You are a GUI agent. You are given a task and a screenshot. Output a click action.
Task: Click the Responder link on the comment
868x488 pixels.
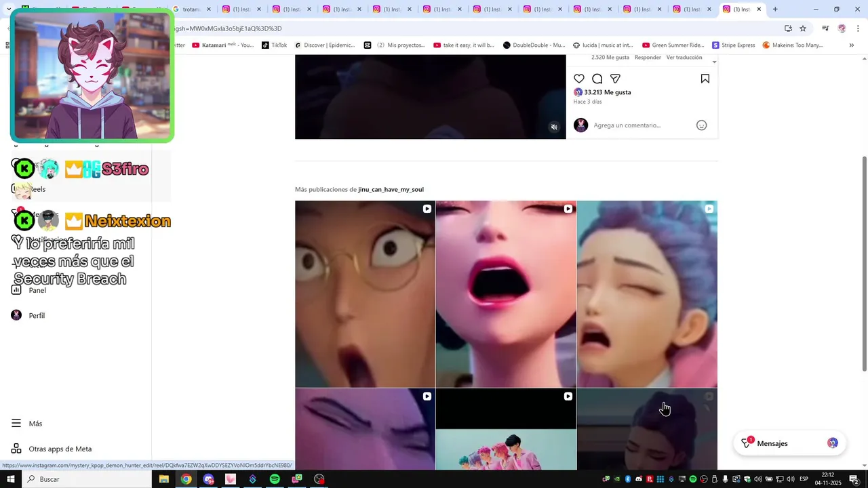[648, 58]
